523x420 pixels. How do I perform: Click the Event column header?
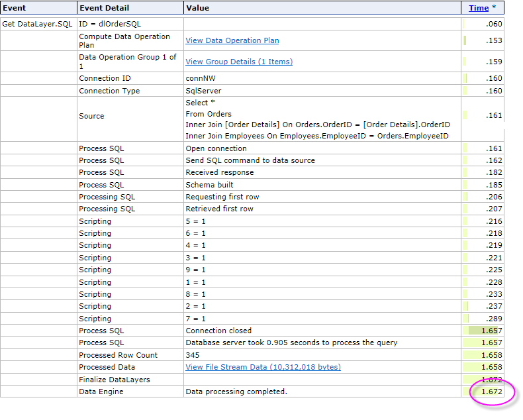[x=15, y=8]
